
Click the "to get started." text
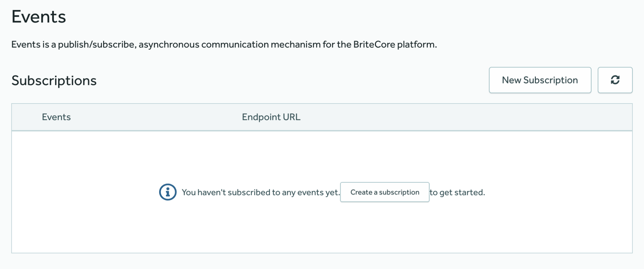coord(457,192)
